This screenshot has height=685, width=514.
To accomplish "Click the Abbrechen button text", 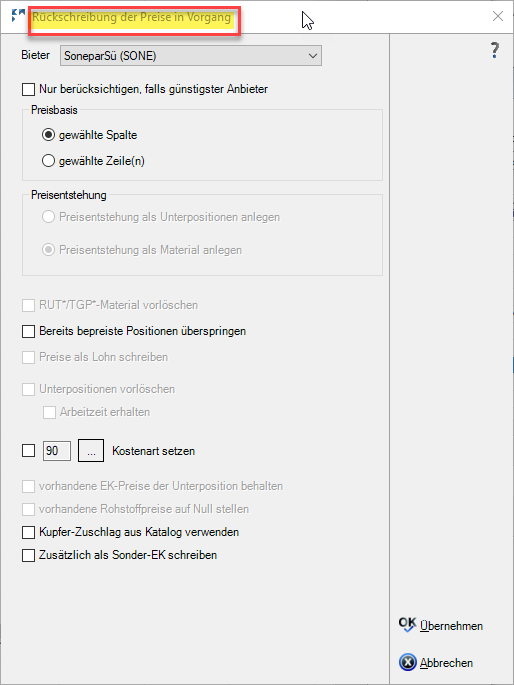I will (x=446, y=663).
